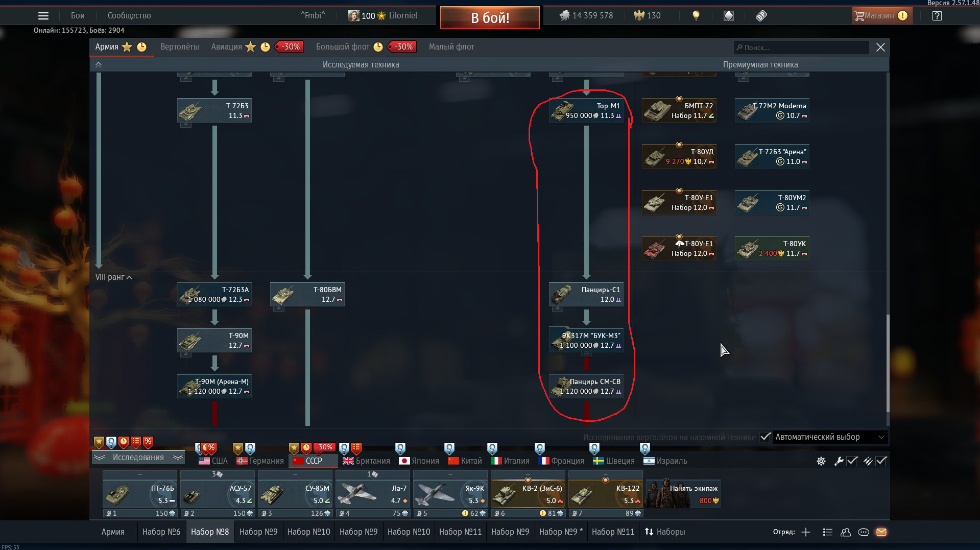Click the red list marker above Британия
The height and width of the screenshot is (550, 980).
pyautogui.click(x=356, y=448)
